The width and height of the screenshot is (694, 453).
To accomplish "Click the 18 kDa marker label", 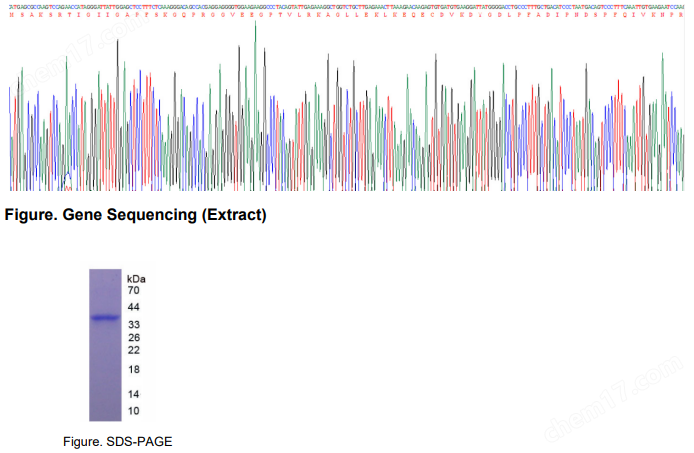I will pyautogui.click(x=134, y=370).
